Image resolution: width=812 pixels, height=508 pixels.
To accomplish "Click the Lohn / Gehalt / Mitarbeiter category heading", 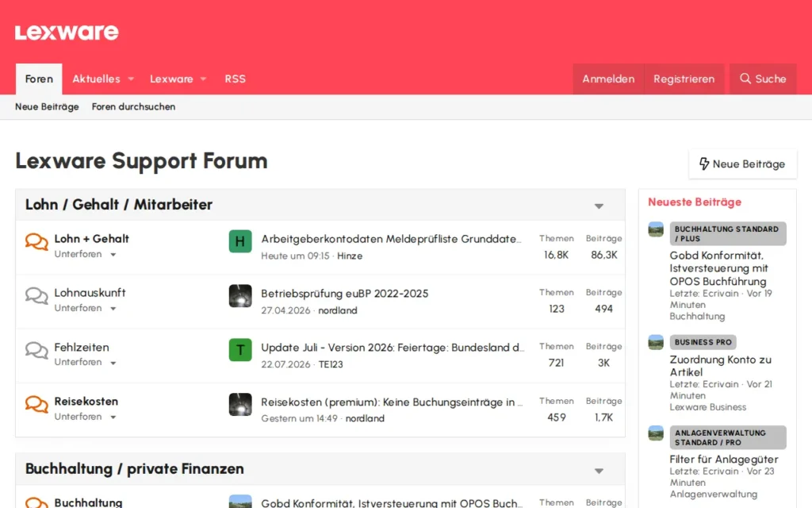I will click(119, 204).
